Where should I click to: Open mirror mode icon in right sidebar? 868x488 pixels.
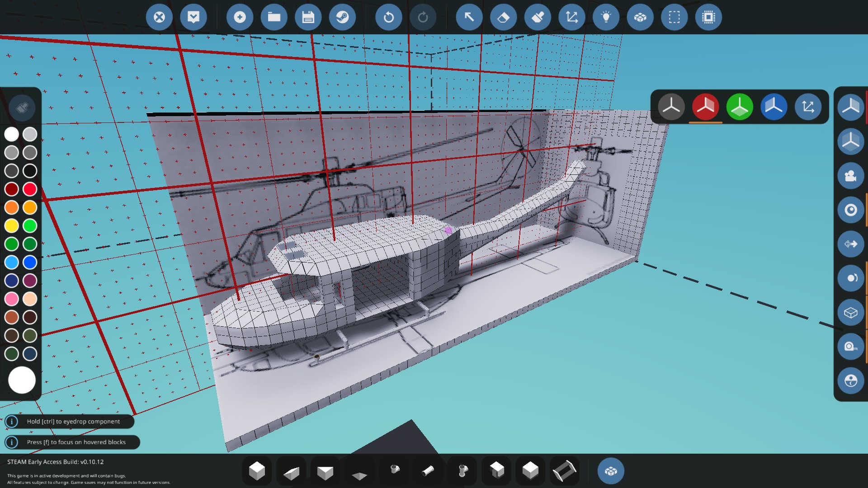tap(851, 107)
